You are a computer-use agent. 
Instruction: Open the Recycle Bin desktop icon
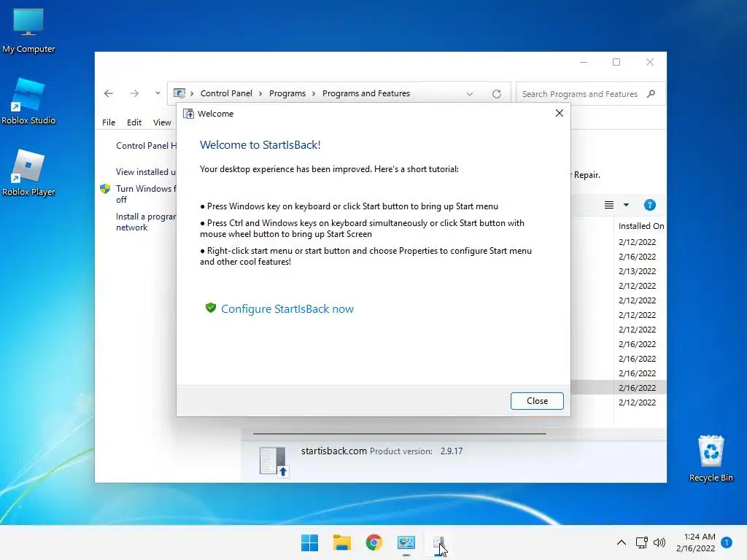(711, 458)
